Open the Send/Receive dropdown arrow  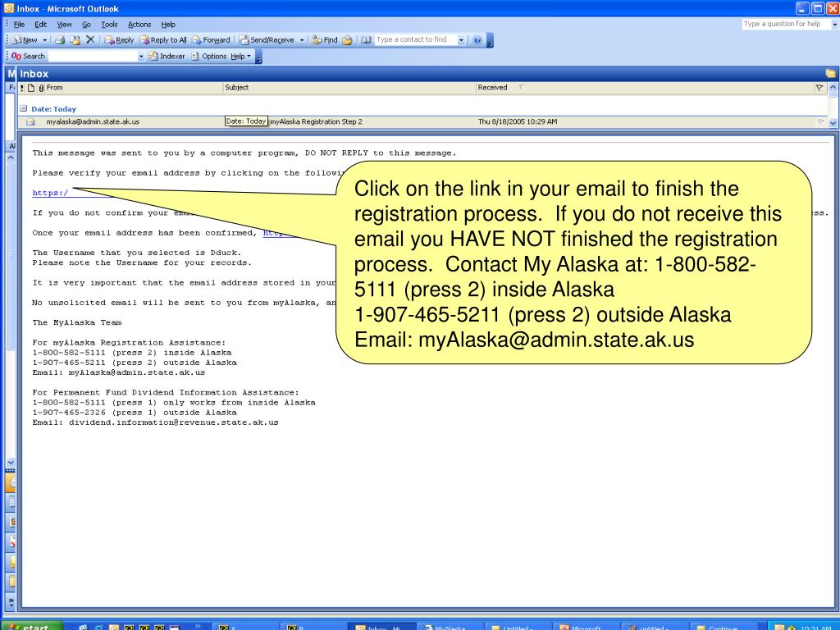303,39
